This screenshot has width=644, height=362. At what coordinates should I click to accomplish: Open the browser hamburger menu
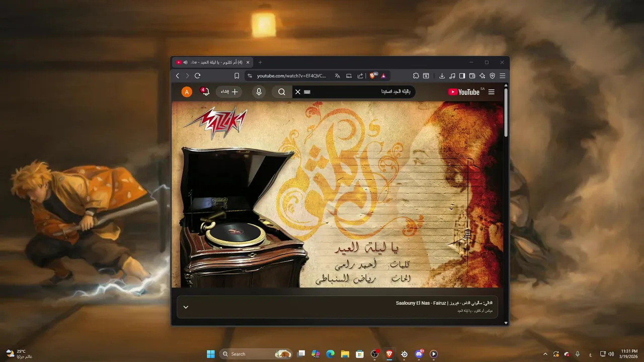pos(502,76)
